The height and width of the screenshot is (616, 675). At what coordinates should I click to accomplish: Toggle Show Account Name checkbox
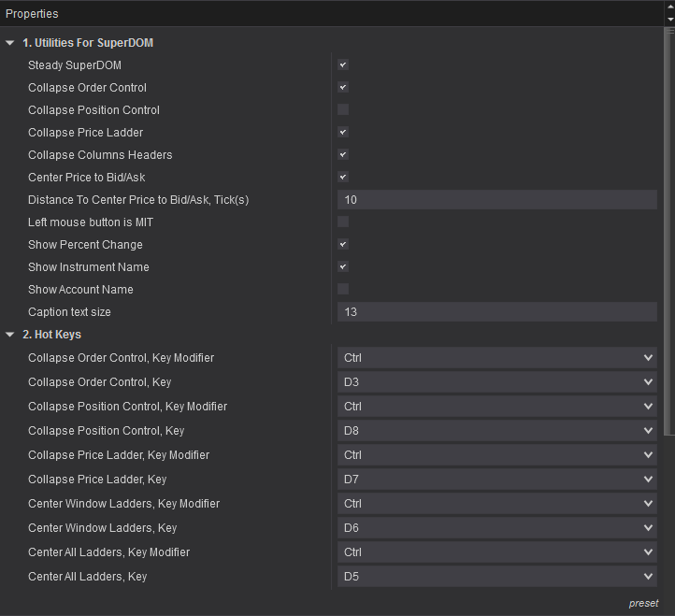343,289
